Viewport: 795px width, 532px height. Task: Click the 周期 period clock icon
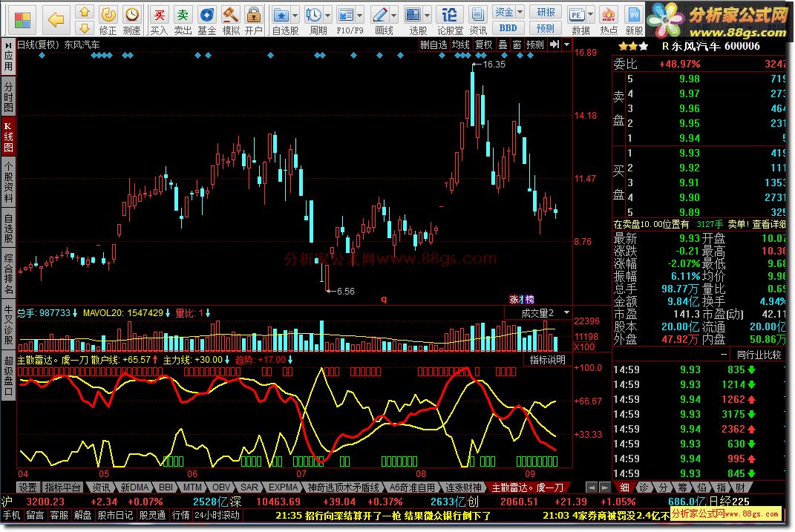[314, 15]
